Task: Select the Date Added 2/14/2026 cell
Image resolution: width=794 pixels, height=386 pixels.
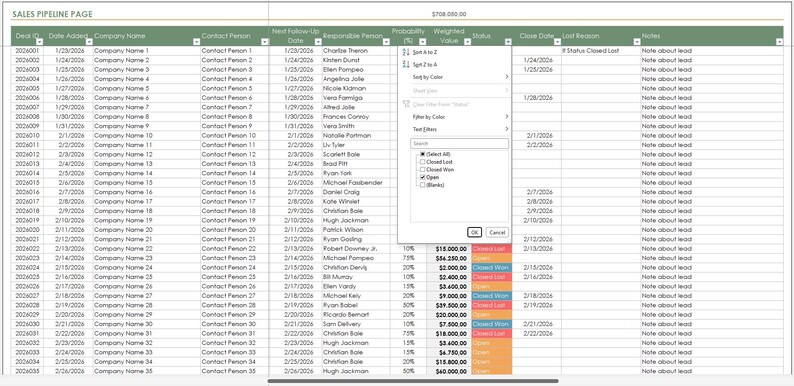Action: [68, 258]
